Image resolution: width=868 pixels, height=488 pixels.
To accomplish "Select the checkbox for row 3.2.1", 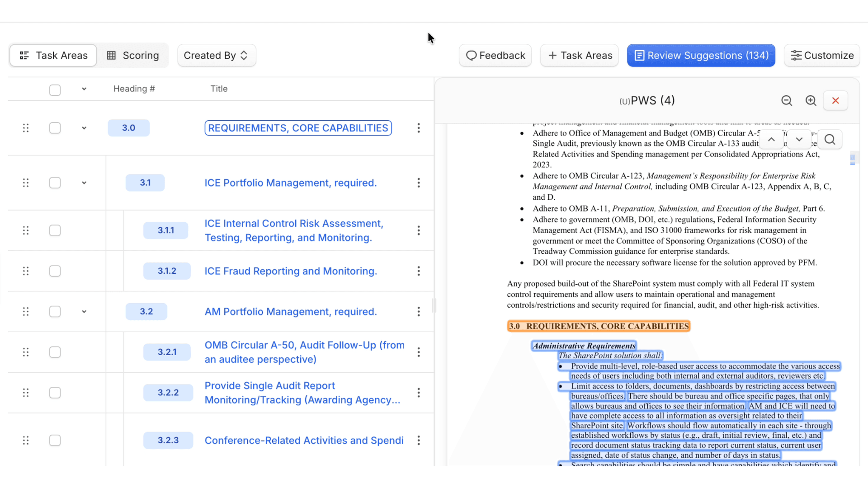I will 55,352.
